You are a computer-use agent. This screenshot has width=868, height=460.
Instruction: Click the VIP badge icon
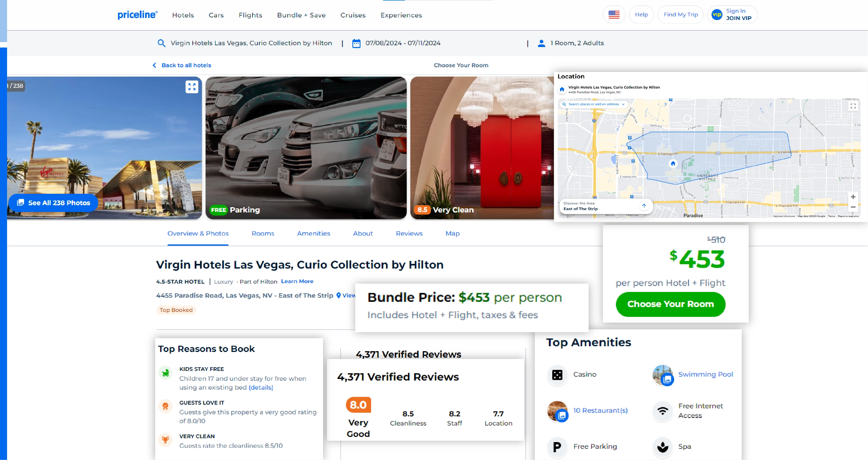tap(717, 15)
